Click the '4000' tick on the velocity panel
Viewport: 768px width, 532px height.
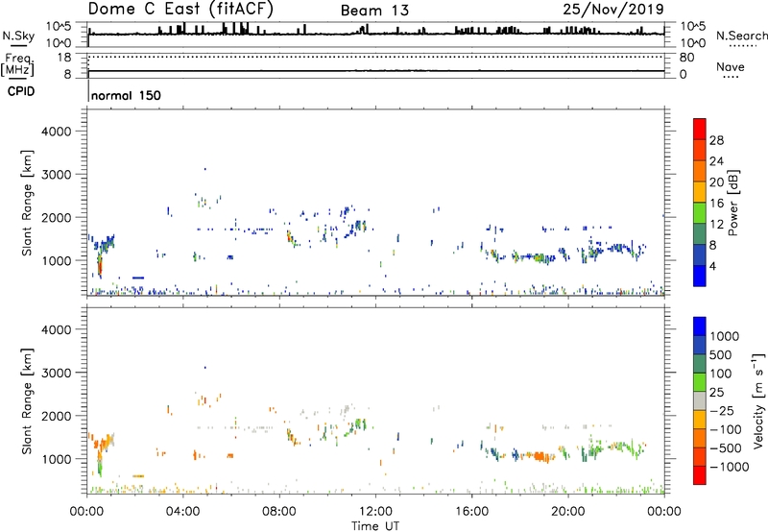pyautogui.click(x=57, y=329)
